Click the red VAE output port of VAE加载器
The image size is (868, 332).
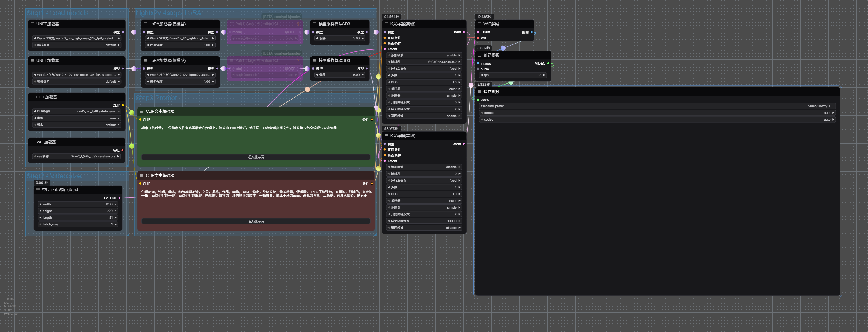(x=122, y=150)
